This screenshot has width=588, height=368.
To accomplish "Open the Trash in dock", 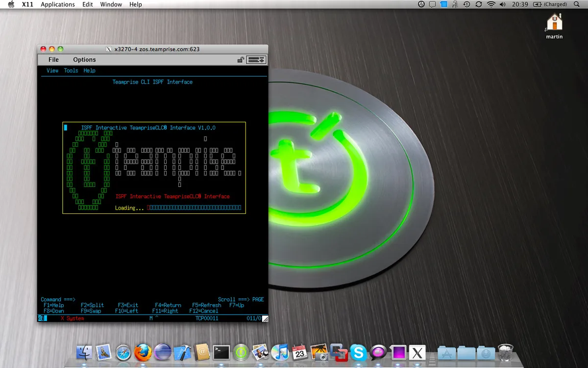I will [505, 352].
